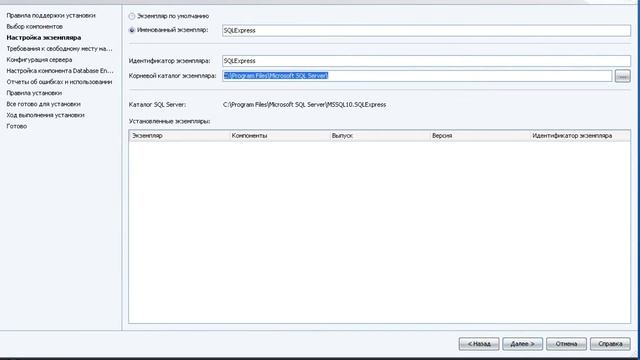Select Ход выполнения установки step
The image size is (640, 360).
pyautogui.click(x=45, y=115)
